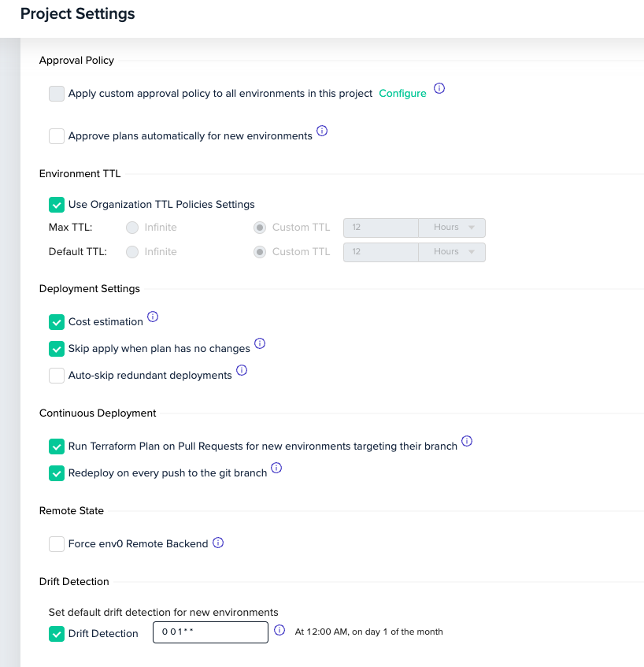The width and height of the screenshot is (644, 667).
Task: Click info icon for Approve plans automatically
Action: tap(322, 131)
